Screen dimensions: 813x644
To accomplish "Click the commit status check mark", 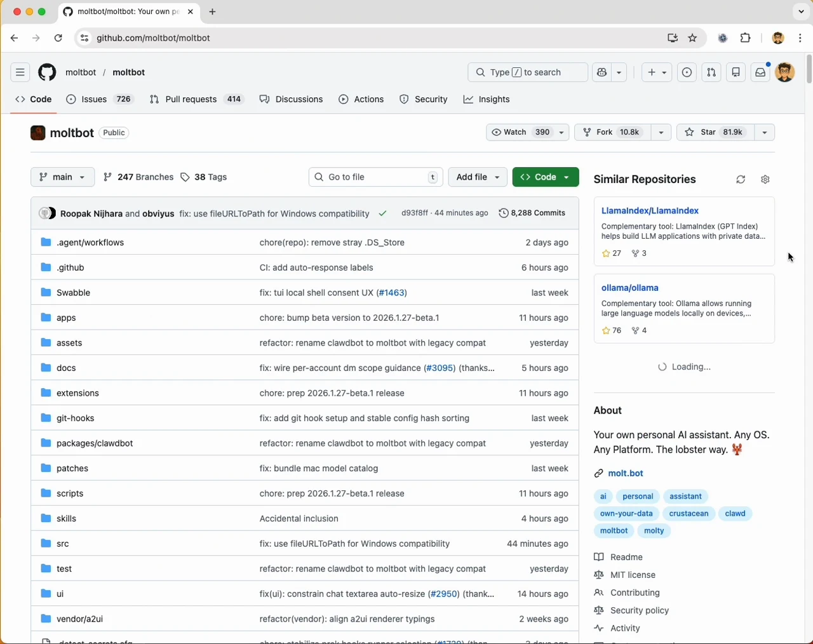I will pyautogui.click(x=383, y=213).
